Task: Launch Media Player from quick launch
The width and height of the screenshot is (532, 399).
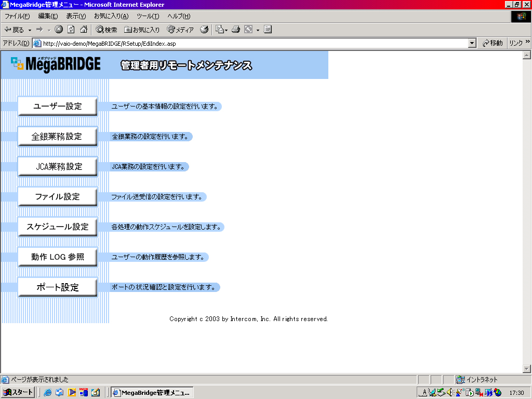Action: point(72,393)
